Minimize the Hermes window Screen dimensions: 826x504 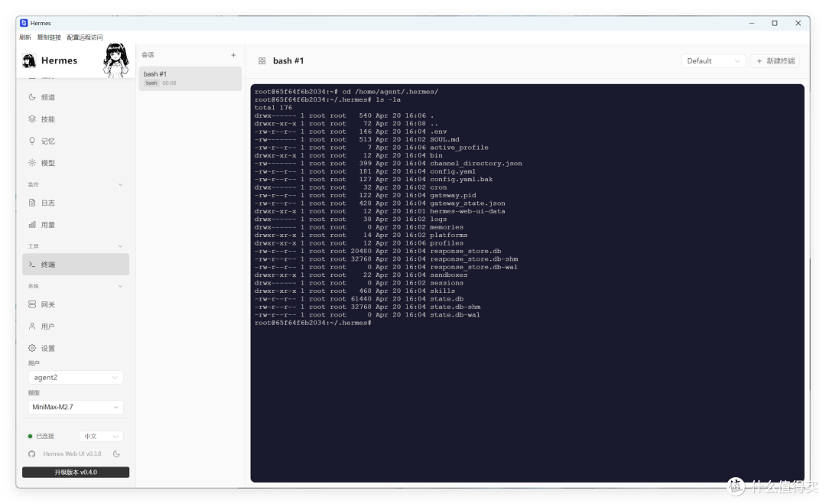coord(752,23)
